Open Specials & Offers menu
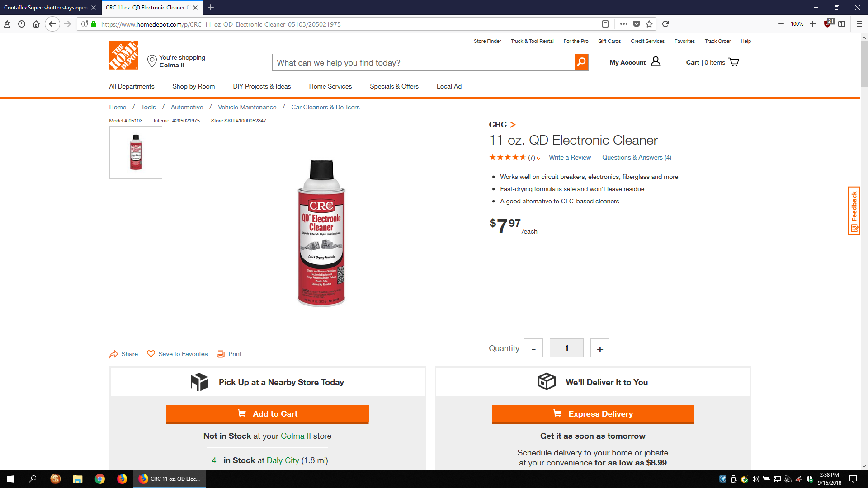Screen dimensions: 868x488 click(394, 86)
